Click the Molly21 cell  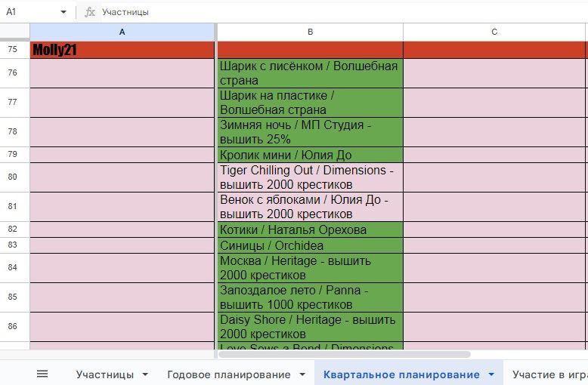[x=122, y=50]
